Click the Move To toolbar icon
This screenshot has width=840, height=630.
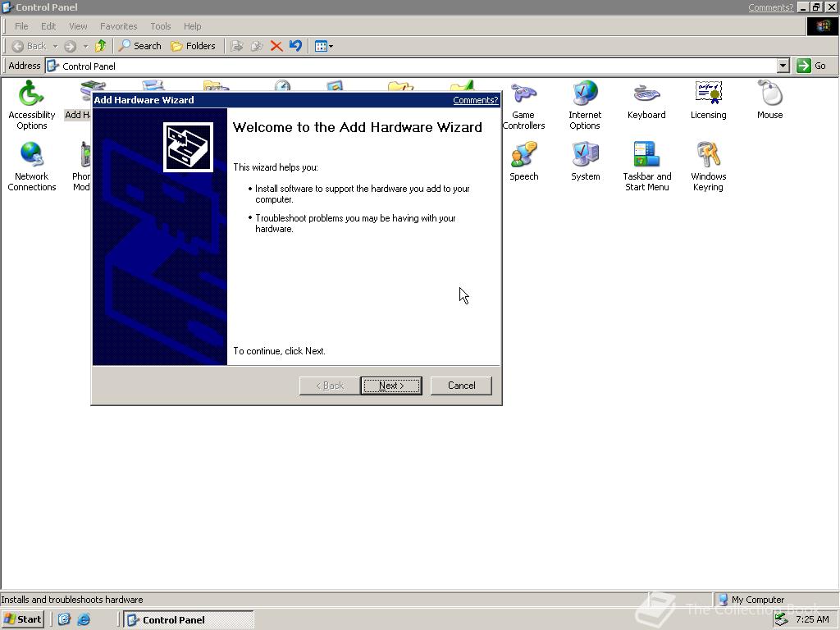point(237,46)
